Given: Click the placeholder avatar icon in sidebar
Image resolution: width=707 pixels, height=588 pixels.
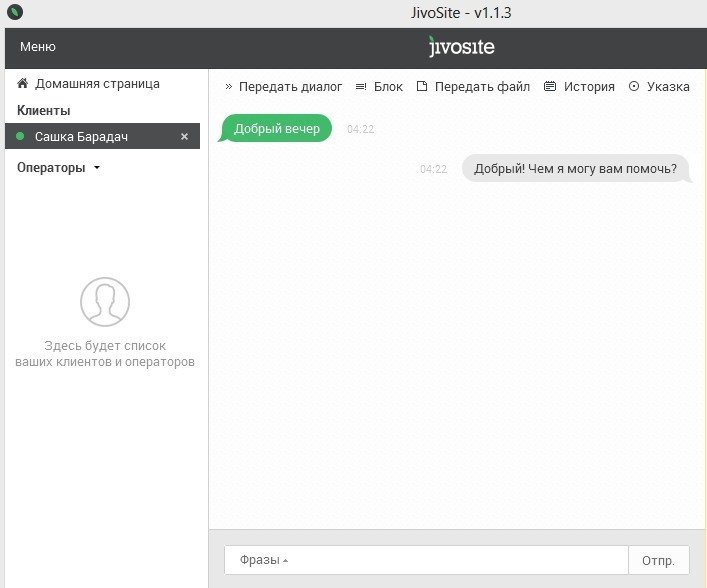Looking at the screenshot, I should click(105, 302).
